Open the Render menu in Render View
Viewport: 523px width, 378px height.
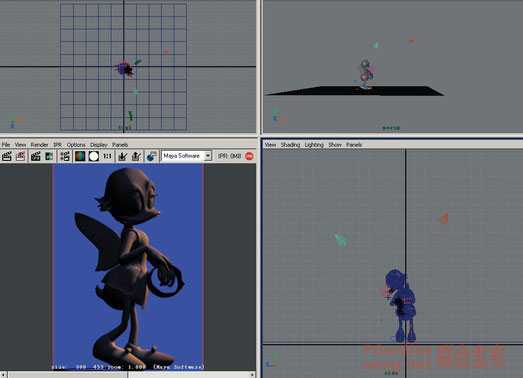coord(39,144)
